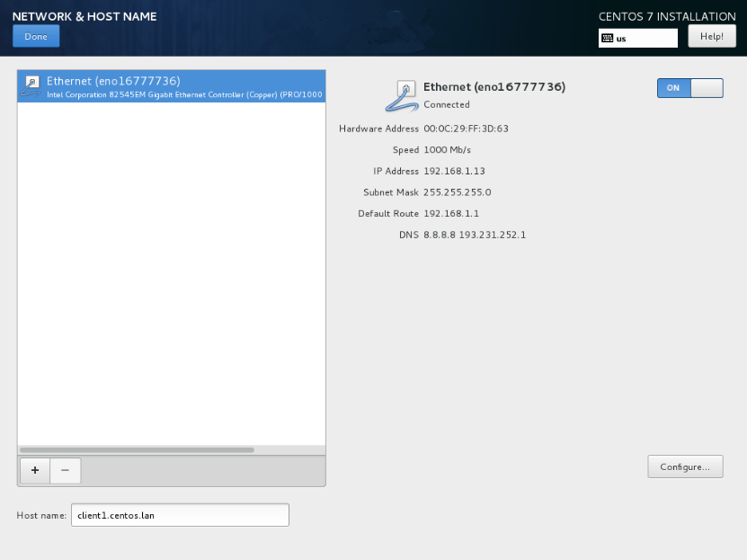Click the Ethernet (eno16777736) heading in details pane
Viewport: 747px width, 560px height.
click(494, 87)
